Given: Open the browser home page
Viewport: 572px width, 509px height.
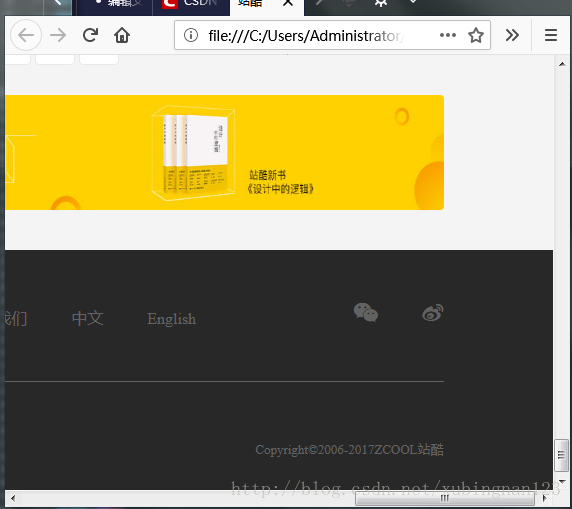Looking at the screenshot, I should pyautogui.click(x=122, y=35).
